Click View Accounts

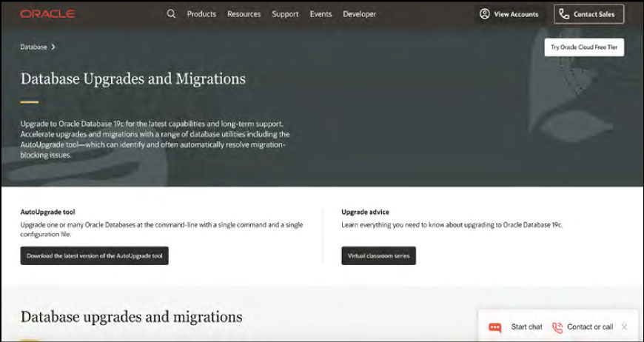(509, 14)
